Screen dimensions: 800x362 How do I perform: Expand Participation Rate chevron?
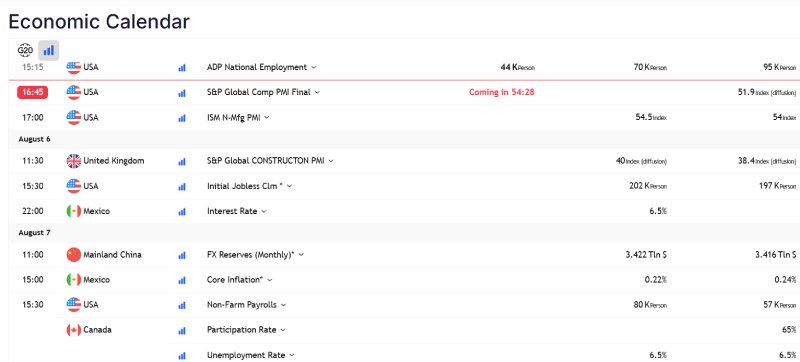click(x=283, y=330)
